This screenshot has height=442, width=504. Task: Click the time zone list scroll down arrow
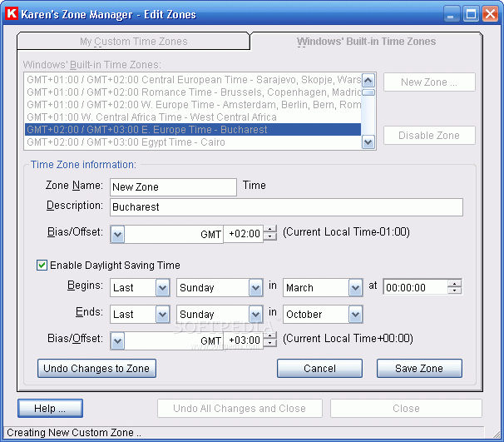tap(368, 142)
